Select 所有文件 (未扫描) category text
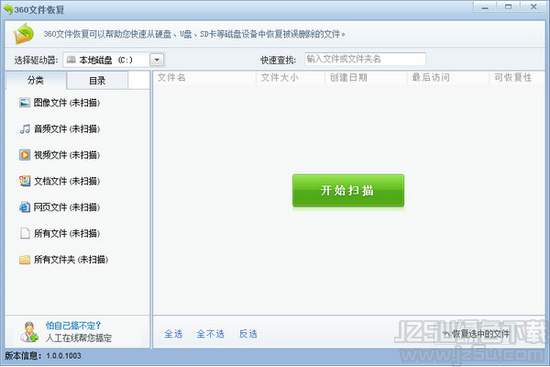 pyautogui.click(x=67, y=233)
